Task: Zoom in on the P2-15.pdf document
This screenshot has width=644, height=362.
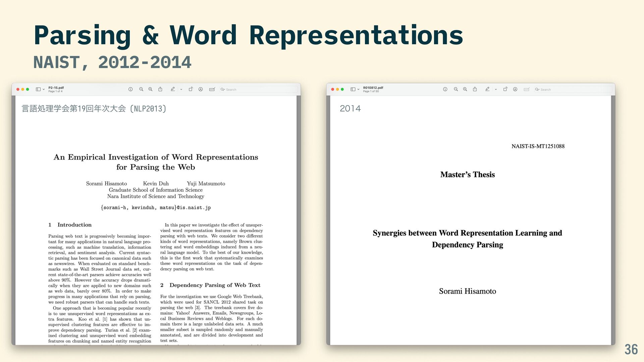Action: click(150, 89)
